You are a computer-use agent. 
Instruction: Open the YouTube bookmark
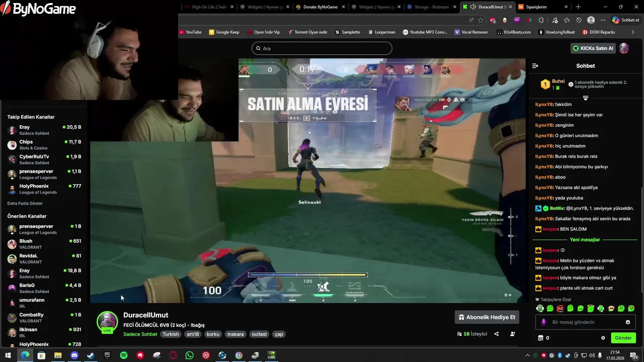pyautogui.click(x=190, y=32)
